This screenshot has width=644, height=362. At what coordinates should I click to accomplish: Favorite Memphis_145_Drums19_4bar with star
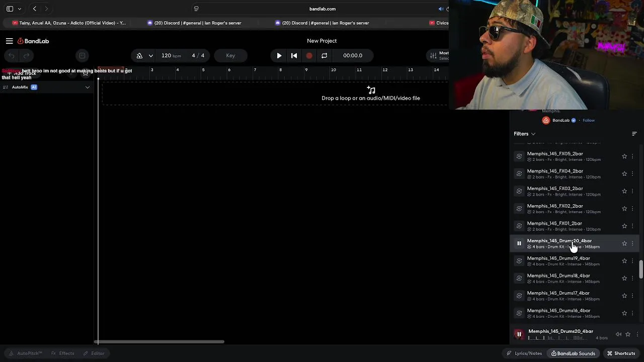click(x=624, y=261)
